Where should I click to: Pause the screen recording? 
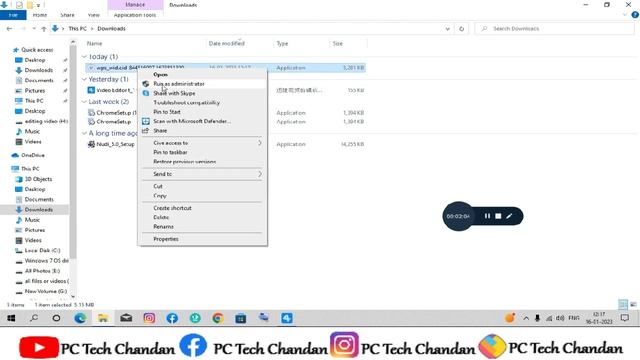[487, 216]
